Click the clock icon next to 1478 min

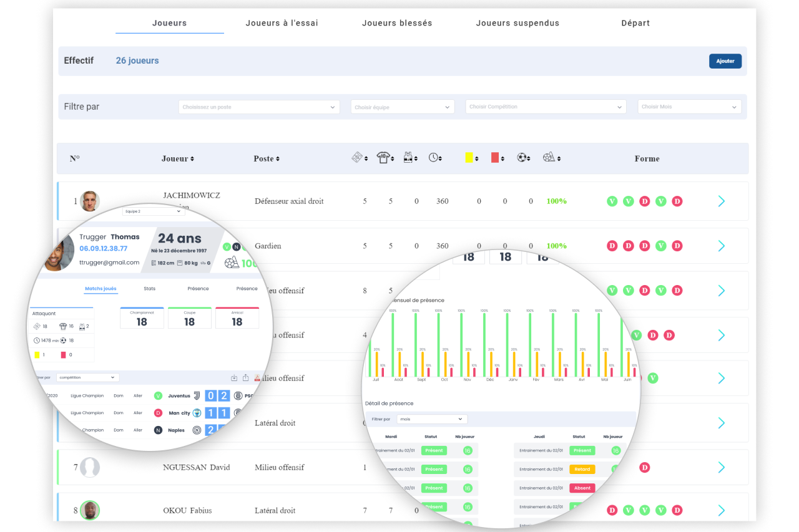point(37,341)
